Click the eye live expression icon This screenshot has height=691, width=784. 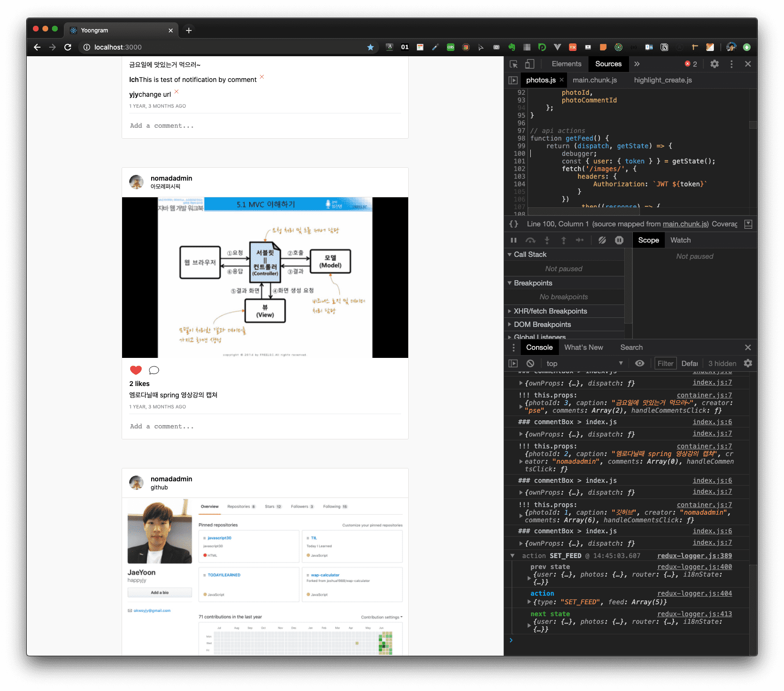click(640, 363)
